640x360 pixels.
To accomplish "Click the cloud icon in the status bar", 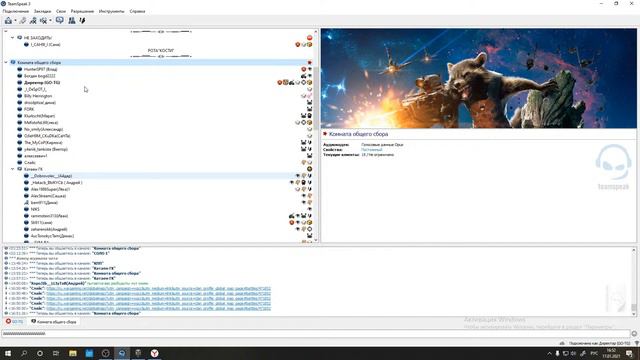I will pos(562,344).
